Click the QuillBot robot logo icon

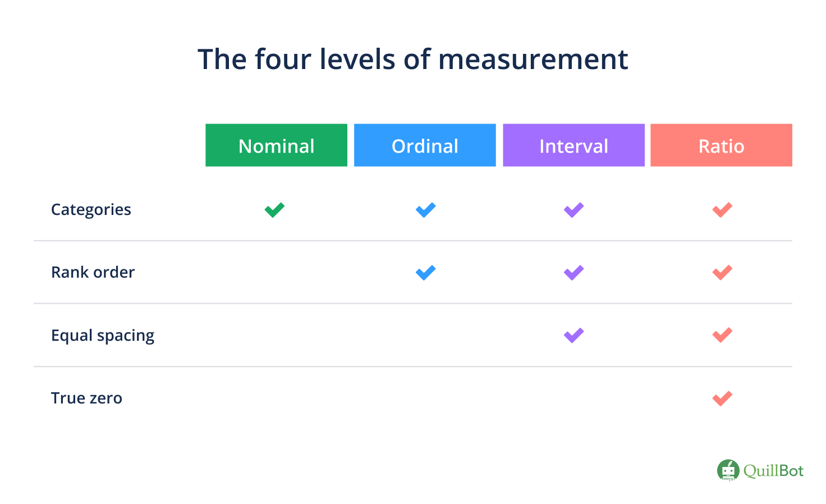(728, 470)
